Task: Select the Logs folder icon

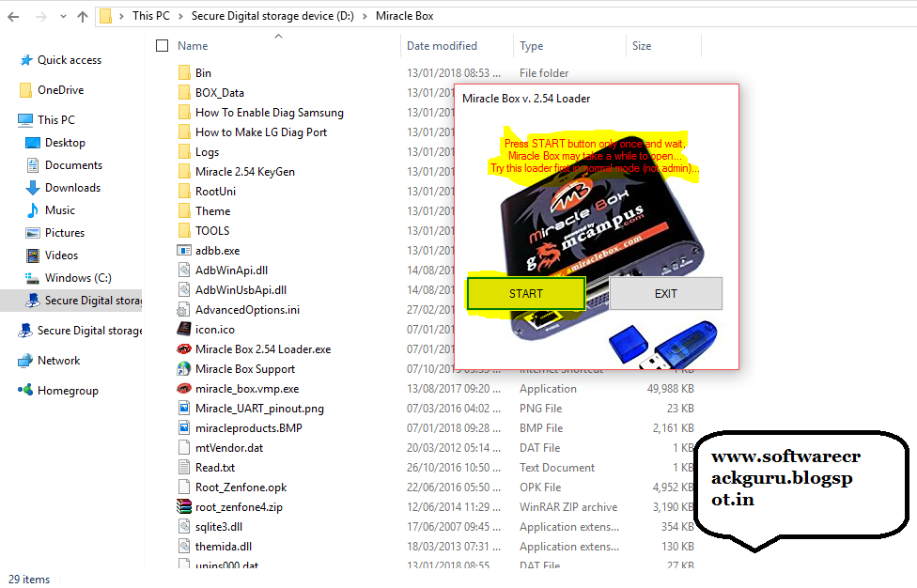Action: pos(184,152)
